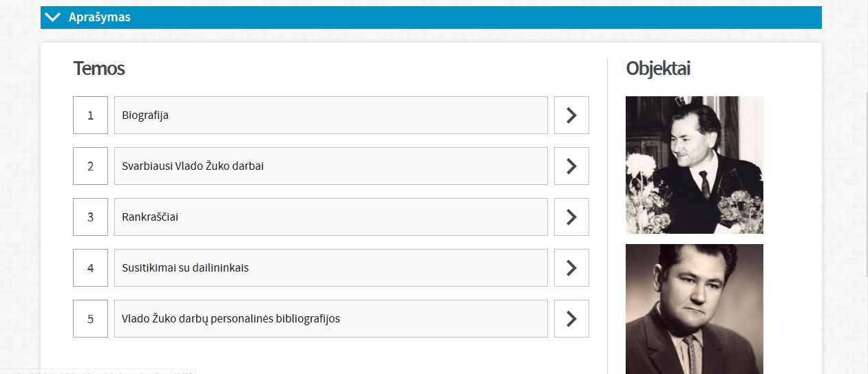Click arrow beside Susitikimai su dailininkais
The width and height of the screenshot is (868, 374).
pos(571,267)
